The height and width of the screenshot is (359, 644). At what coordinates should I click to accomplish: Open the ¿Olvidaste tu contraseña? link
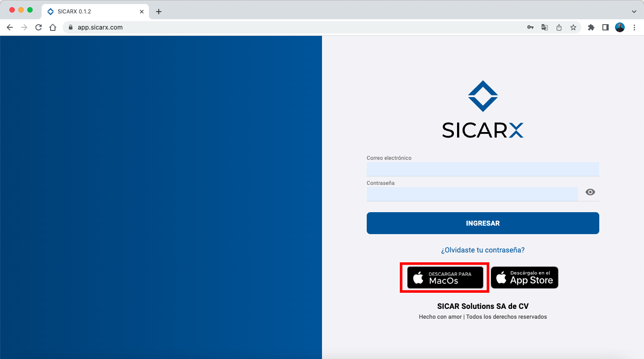click(x=483, y=250)
